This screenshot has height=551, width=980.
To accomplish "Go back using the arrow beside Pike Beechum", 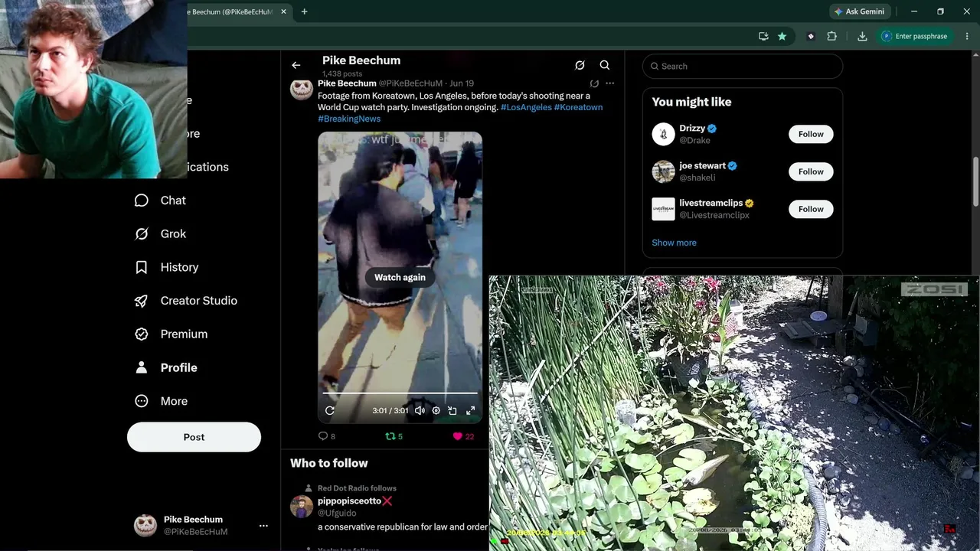I will pyautogui.click(x=296, y=65).
